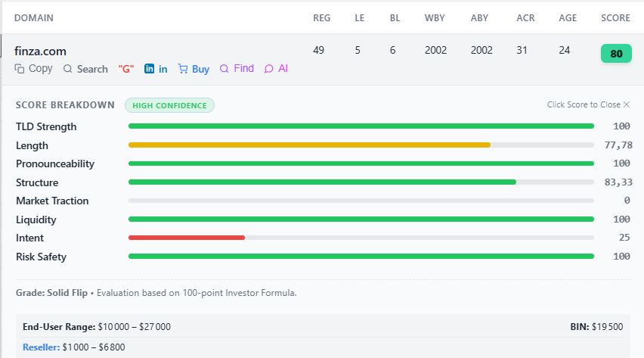The image size is (644, 358).
Task: Click the "Click Score to Close" text
Action: click(x=584, y=104)
